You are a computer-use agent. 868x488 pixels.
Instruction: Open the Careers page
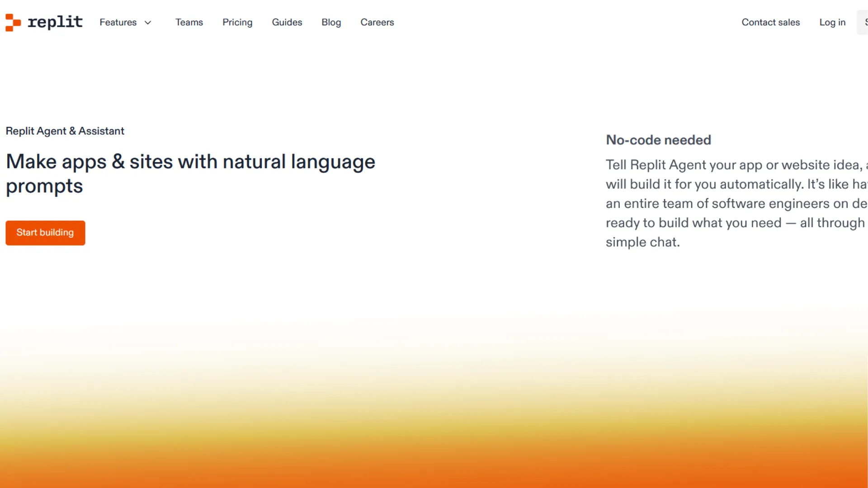(377, 22)
